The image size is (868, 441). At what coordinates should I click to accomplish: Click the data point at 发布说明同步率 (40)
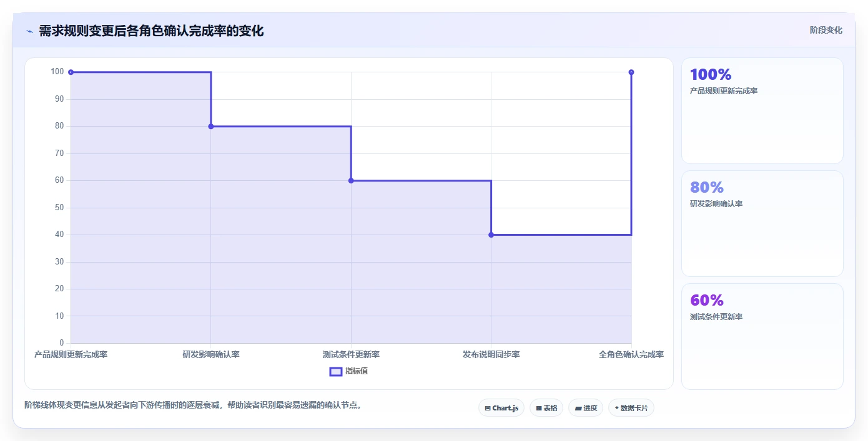[x=491, y=235]
